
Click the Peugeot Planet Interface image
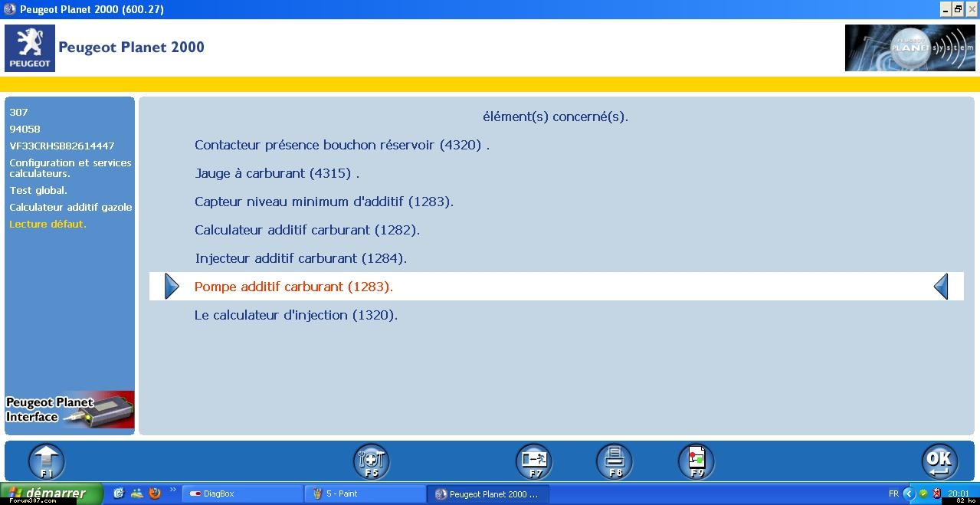(70, 410)
